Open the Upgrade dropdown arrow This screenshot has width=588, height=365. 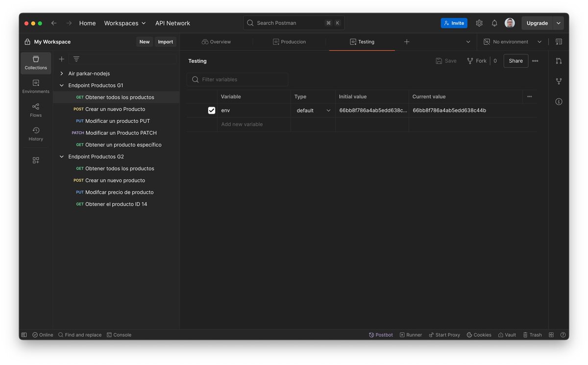(559, 23)
